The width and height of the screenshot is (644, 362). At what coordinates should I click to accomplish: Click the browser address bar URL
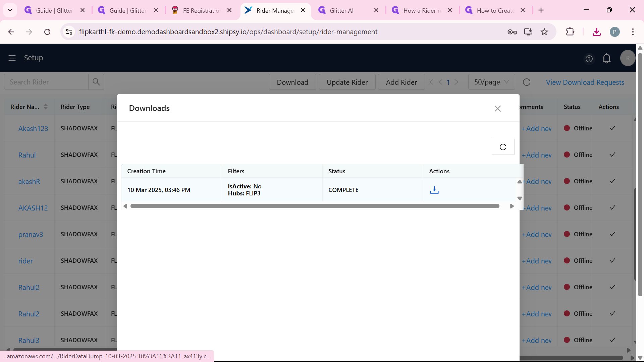[x=228, y=32]
